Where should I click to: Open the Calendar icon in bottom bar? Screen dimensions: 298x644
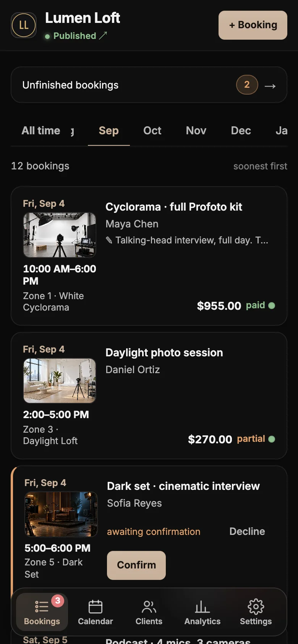click(x=96, y=606)
